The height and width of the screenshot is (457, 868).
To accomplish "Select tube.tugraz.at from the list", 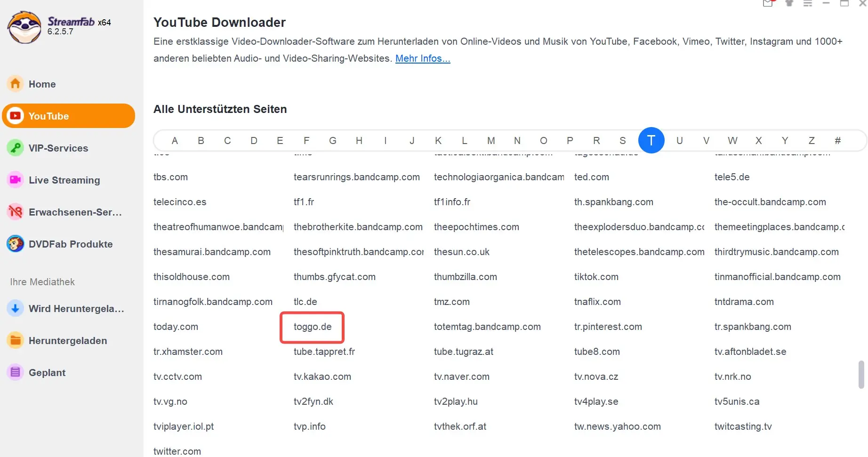I will tap(464, 352).
